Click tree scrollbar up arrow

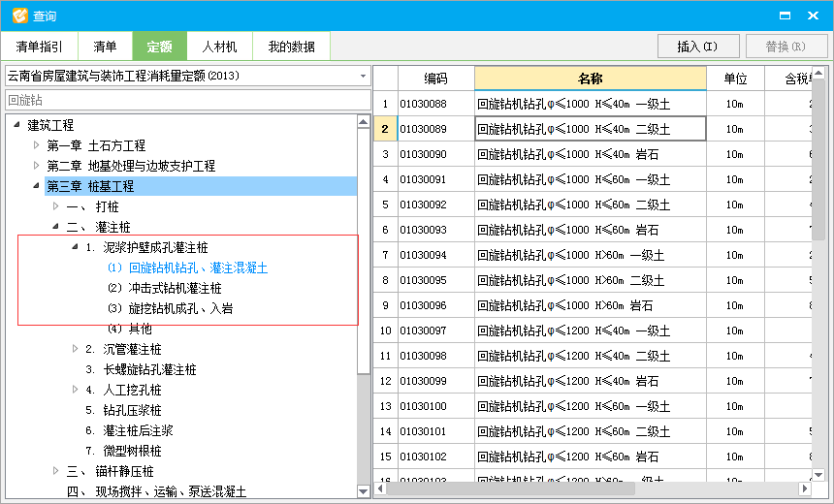coord(364,122)
